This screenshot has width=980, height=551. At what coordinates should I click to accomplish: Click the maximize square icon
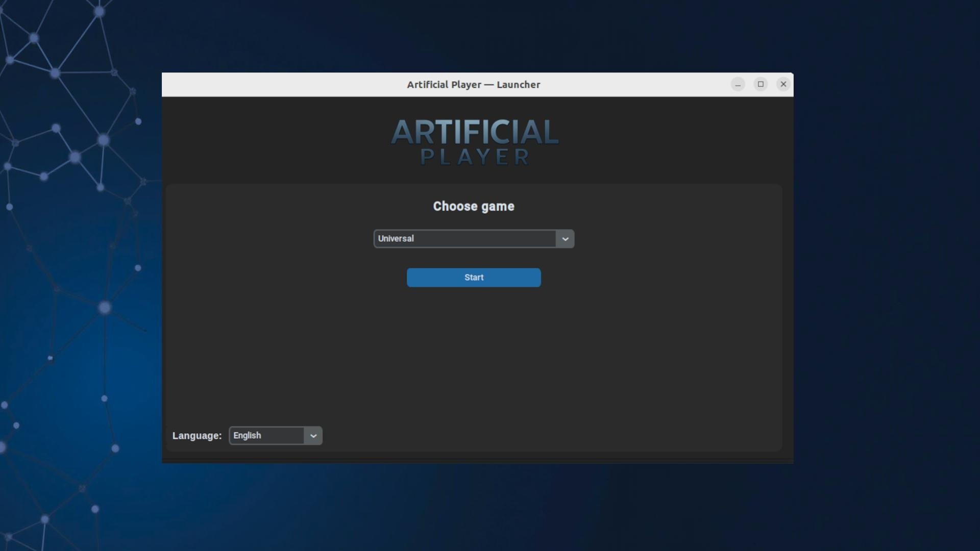point(761,84)
